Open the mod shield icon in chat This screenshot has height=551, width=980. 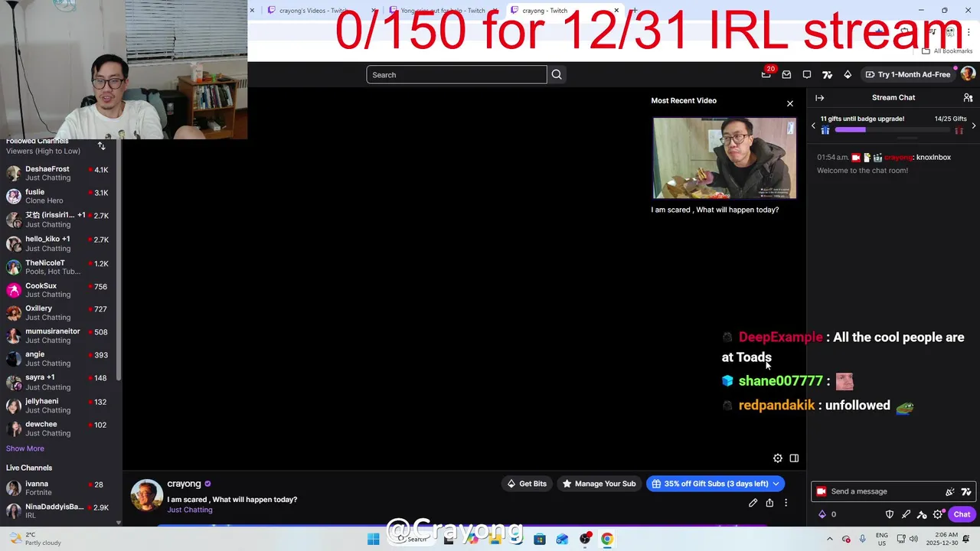890,514
